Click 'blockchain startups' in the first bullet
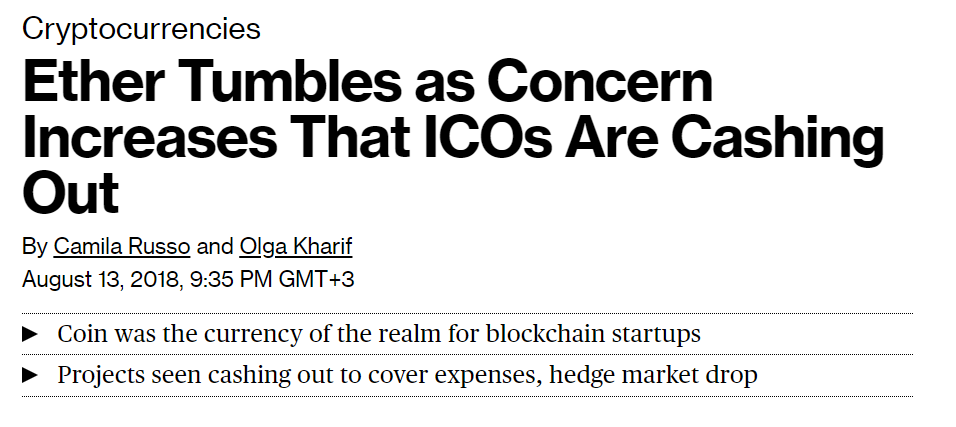 click(x=593, y=334)
